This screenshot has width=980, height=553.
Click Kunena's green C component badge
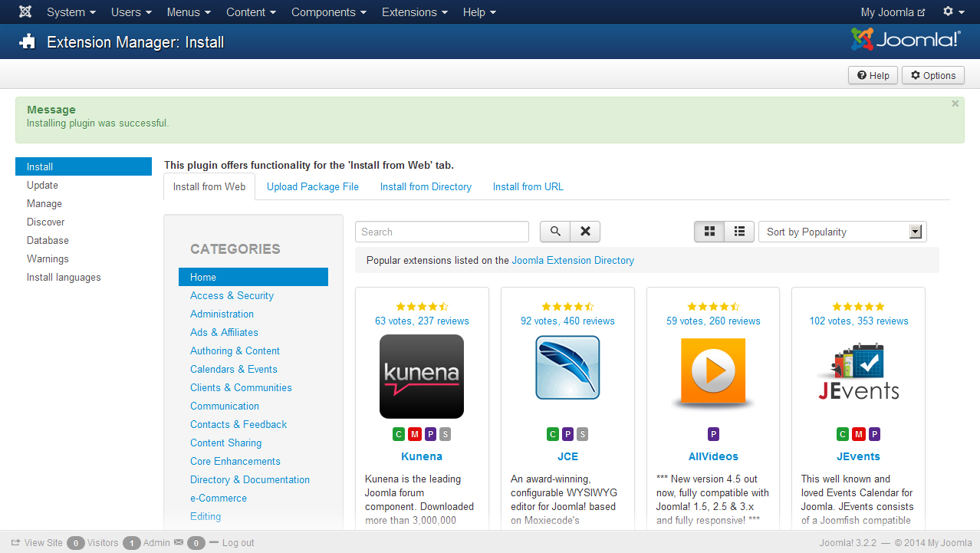coord(399,434)
